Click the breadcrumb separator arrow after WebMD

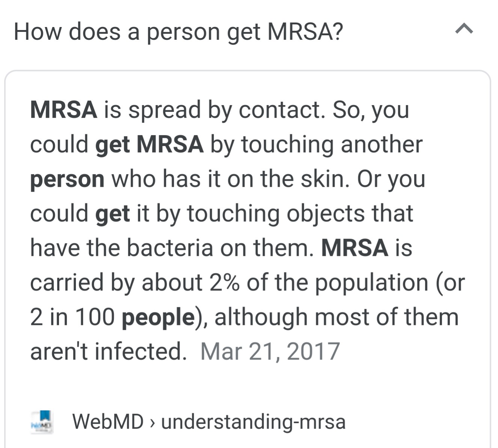tap(152, 422)
